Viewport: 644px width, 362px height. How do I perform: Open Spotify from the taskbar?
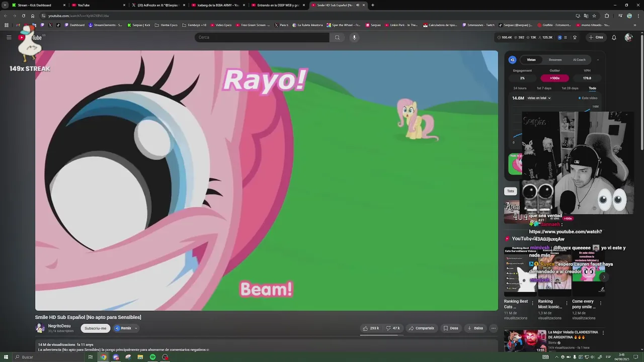click(x=152, y=357)
